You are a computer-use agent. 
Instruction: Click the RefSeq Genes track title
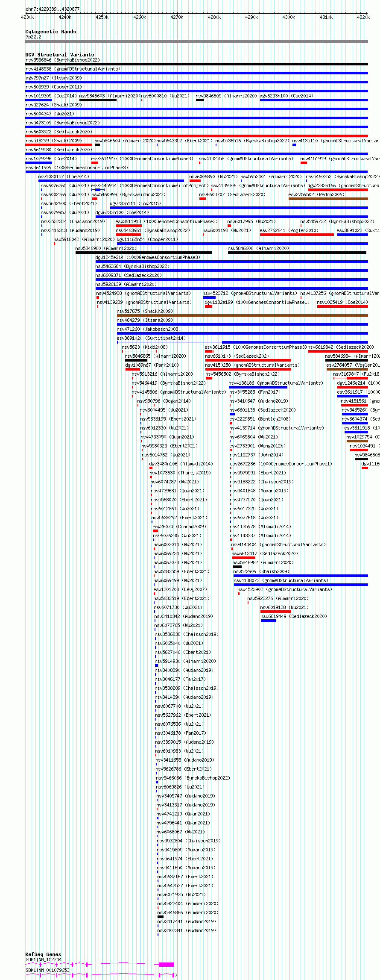pyautogui.click(x=43, y=954)
